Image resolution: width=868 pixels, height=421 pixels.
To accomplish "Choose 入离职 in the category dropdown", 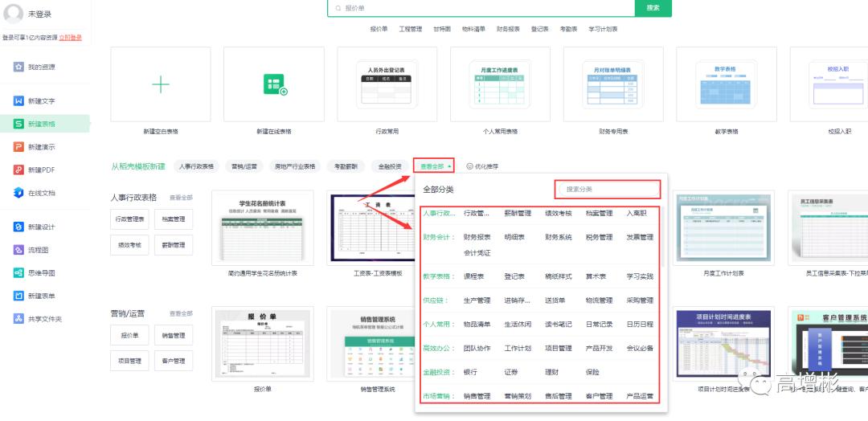I will (x=636, y=213).
